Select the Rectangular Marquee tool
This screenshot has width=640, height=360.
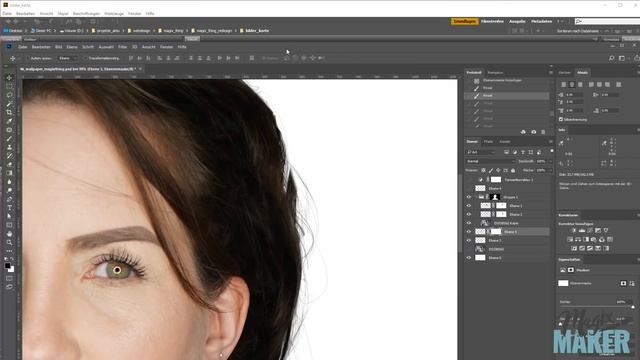[x=9, y=86]
